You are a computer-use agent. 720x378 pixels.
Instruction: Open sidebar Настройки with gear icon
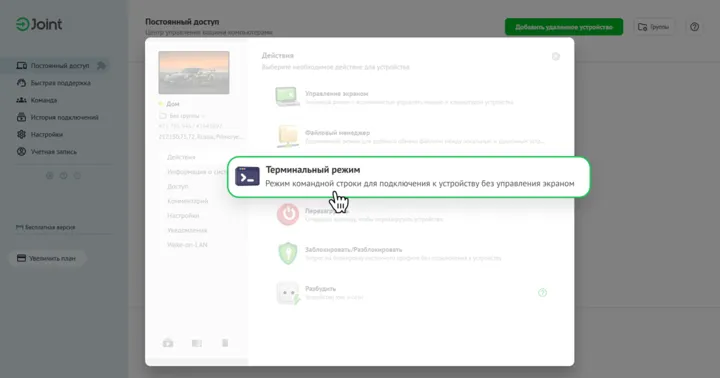click(39, 135)
